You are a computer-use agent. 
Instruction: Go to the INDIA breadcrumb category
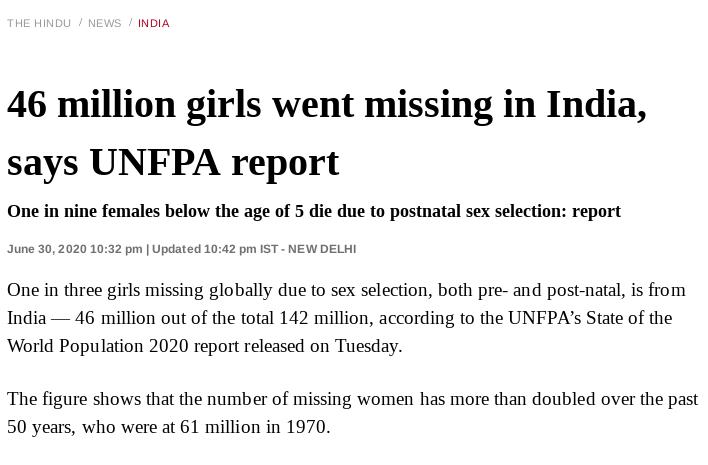(154, 23)
